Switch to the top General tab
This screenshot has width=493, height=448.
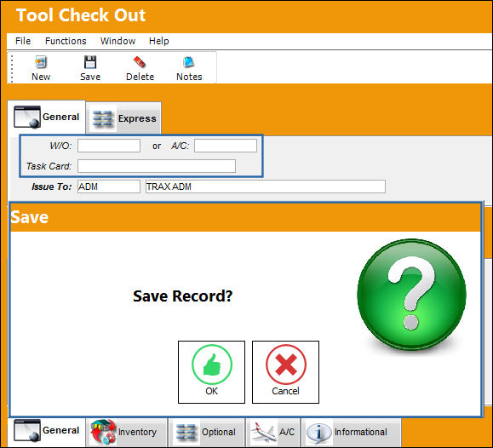click(x=47, y=117)
